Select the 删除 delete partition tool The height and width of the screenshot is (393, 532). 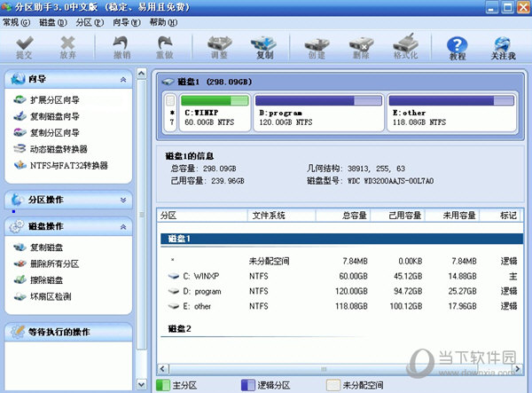click(x=361, y=48)
